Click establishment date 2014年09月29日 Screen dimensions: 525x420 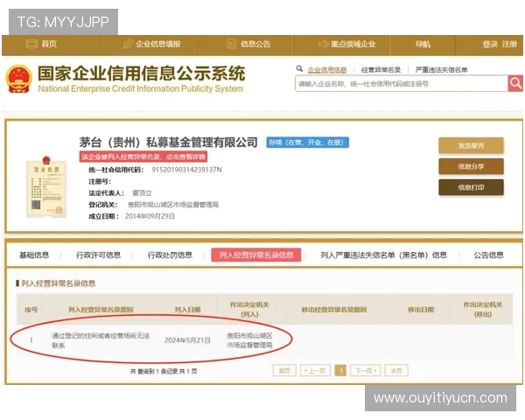[x=150, y=216]
